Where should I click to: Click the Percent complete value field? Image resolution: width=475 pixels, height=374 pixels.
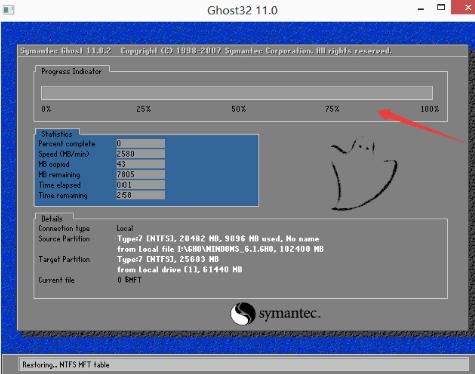[x=140, y=144]
